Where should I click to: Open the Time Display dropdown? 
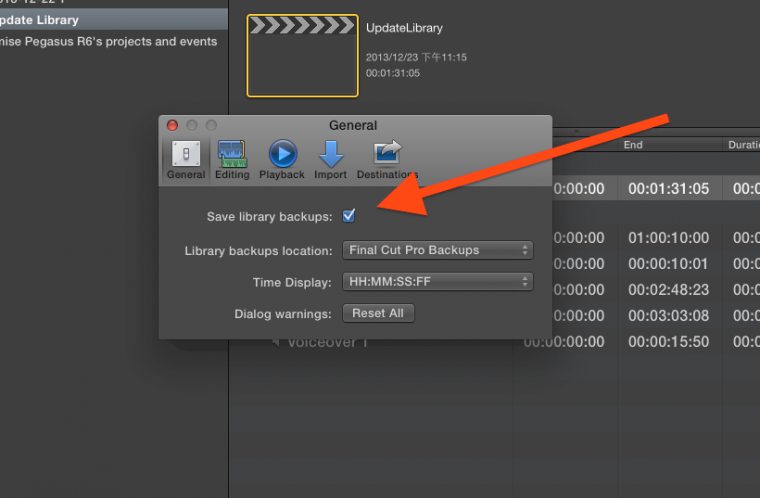[438, 282]
